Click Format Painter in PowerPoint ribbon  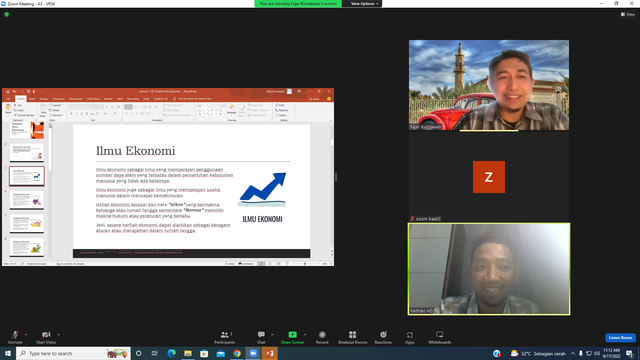point(24,115)
